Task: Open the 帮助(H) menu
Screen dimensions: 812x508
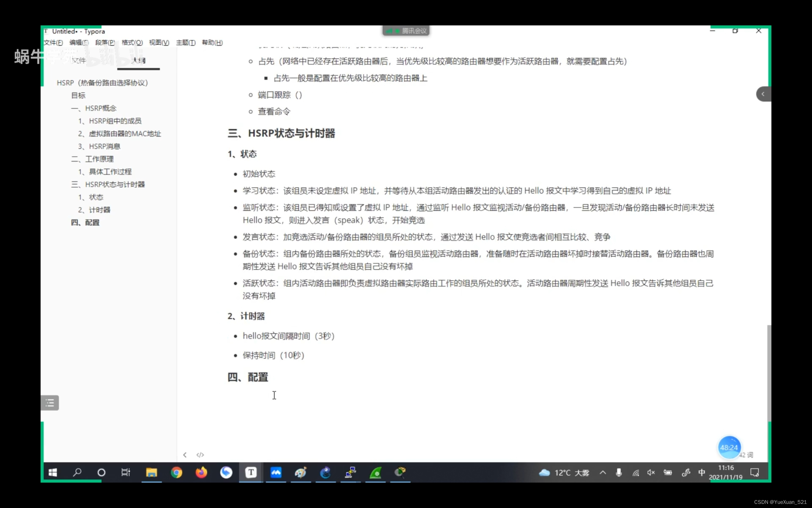Action: pos(212,43)
